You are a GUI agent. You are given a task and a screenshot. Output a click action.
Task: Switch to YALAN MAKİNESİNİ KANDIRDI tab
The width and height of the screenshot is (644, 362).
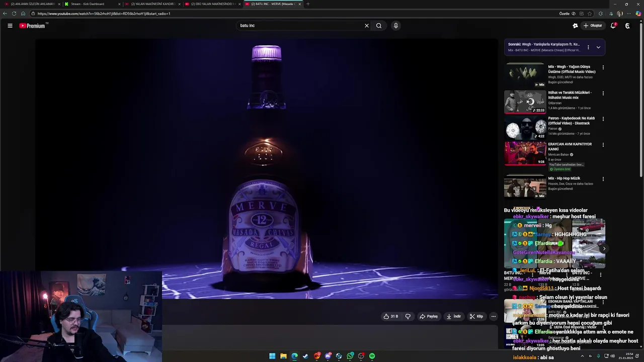tap(152, 4)
